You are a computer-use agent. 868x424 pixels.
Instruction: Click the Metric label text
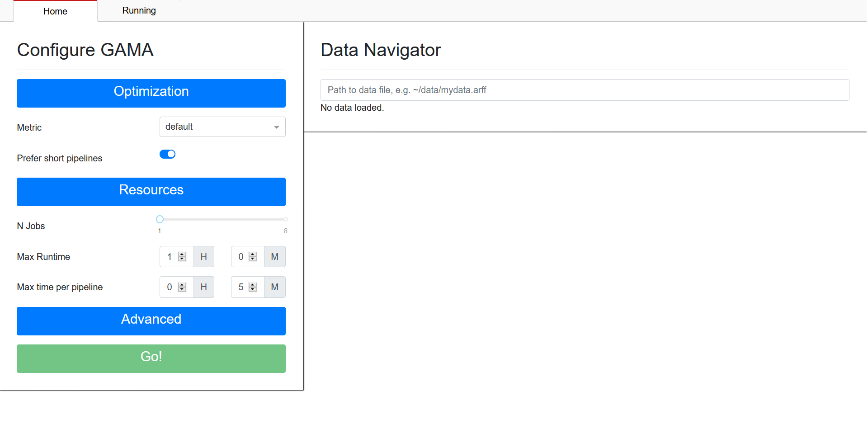29,127
